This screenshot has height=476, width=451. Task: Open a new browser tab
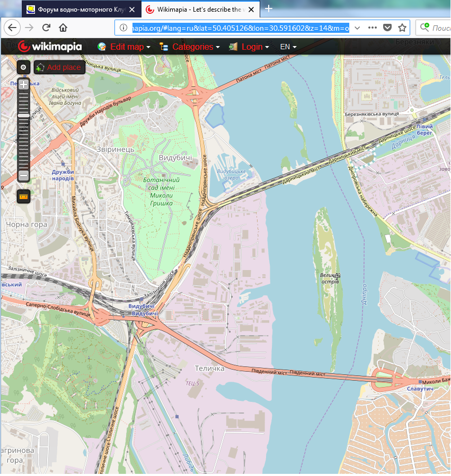tap(269, 8)
